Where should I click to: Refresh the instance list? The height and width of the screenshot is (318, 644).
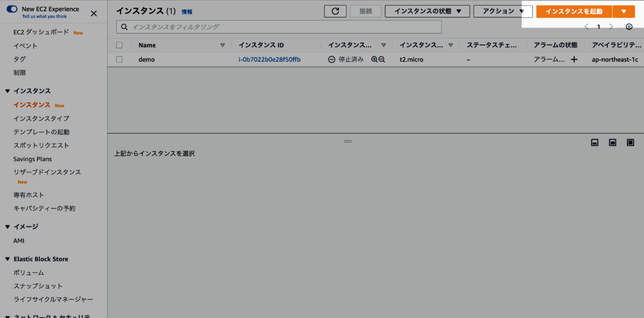(x=335, y=11)
